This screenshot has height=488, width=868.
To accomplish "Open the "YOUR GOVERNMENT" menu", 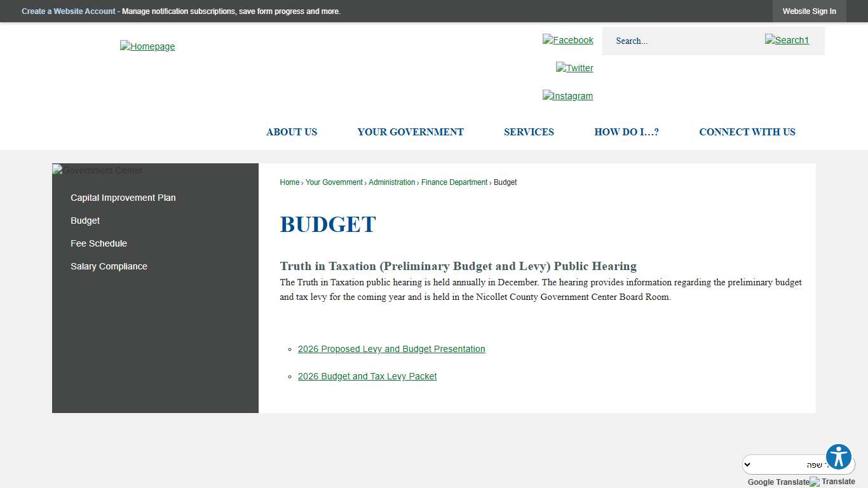I will [x=410, y=132].
